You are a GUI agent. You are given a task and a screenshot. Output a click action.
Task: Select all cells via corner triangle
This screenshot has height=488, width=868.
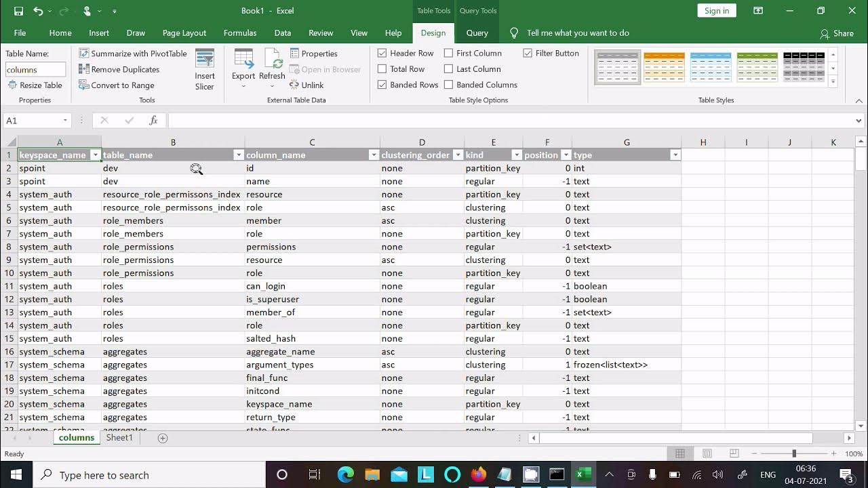[x=9, y=142]
